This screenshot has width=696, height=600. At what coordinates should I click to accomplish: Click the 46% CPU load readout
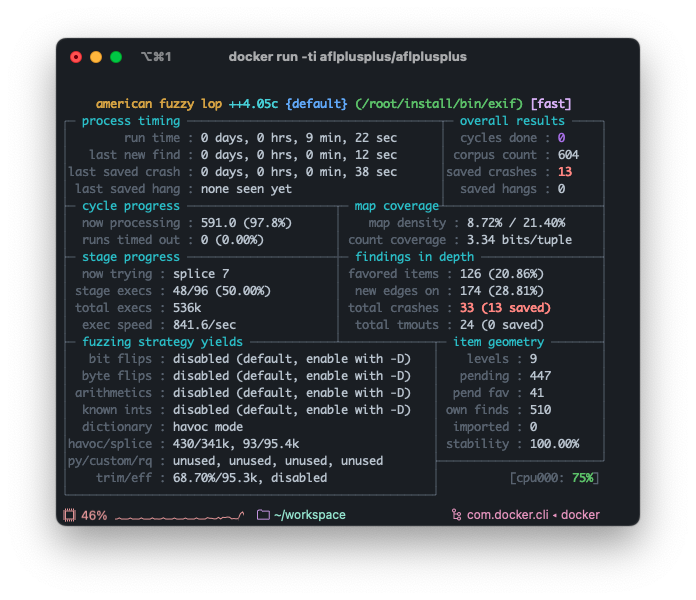[94, 515]
